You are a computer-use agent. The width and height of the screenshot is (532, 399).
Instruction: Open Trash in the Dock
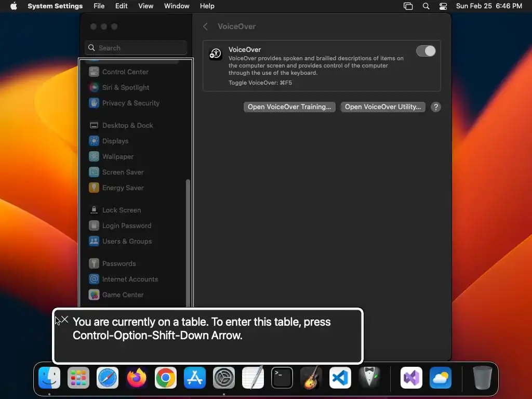483,378
